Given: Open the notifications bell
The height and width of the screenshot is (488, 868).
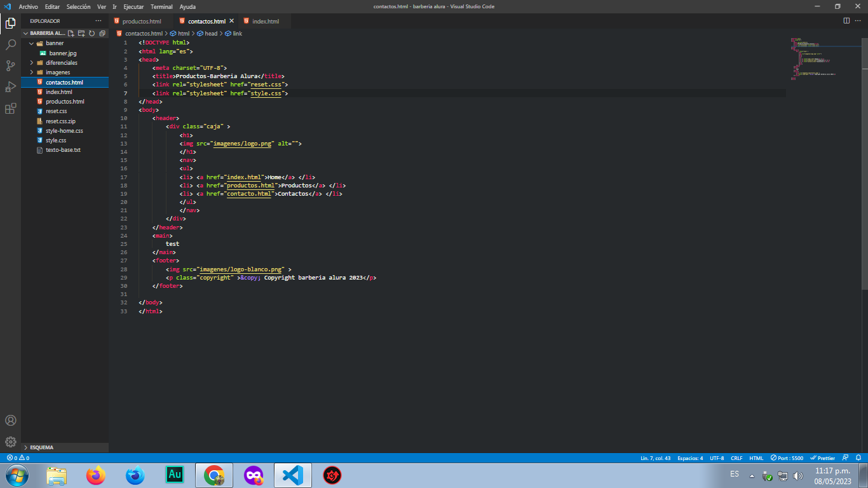Looking at the screenshot, I should coord(858,457).
